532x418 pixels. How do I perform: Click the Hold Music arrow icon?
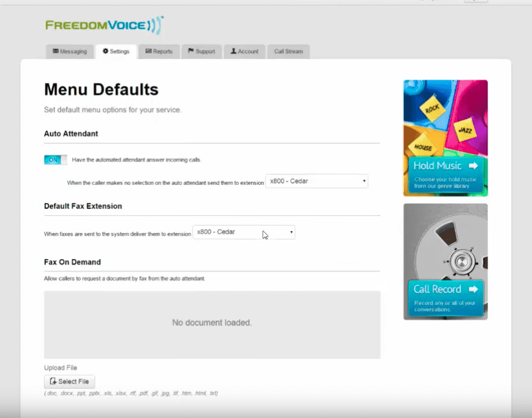point(473,166)
